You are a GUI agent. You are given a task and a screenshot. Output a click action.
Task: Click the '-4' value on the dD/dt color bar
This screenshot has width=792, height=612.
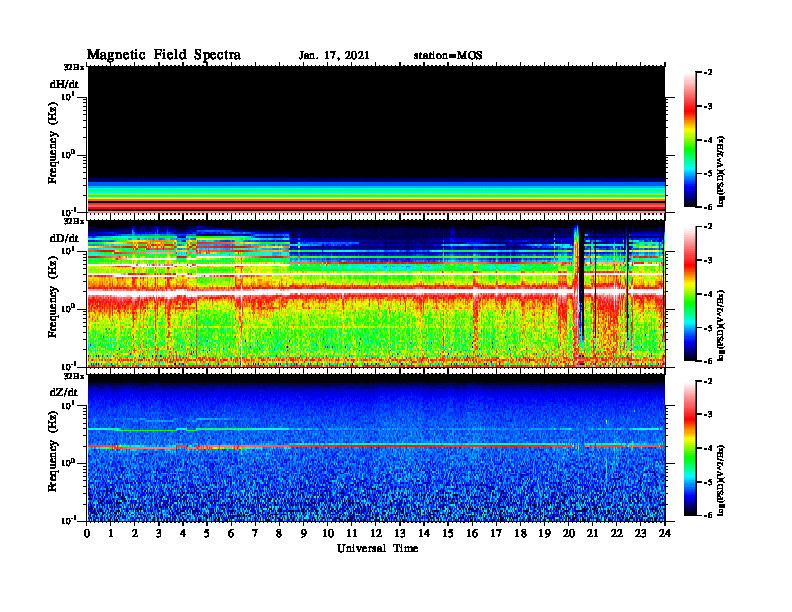708,294
